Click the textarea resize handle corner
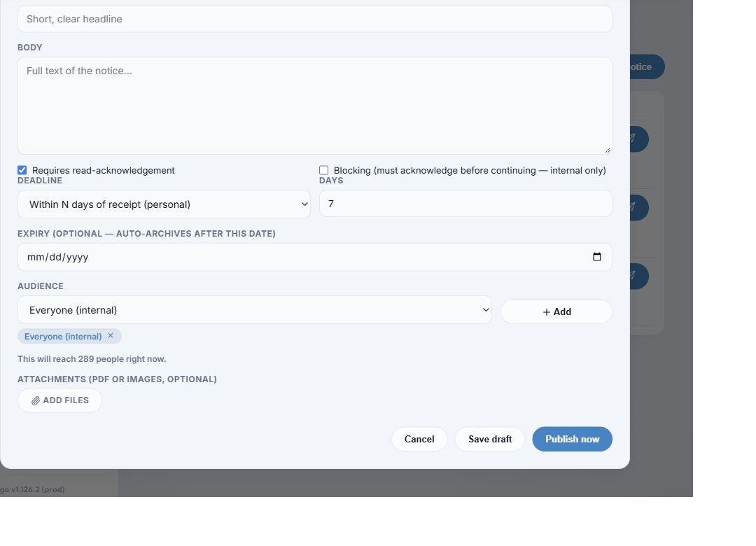The width and height of the screenshot is (756, 546). click(608, 150)
